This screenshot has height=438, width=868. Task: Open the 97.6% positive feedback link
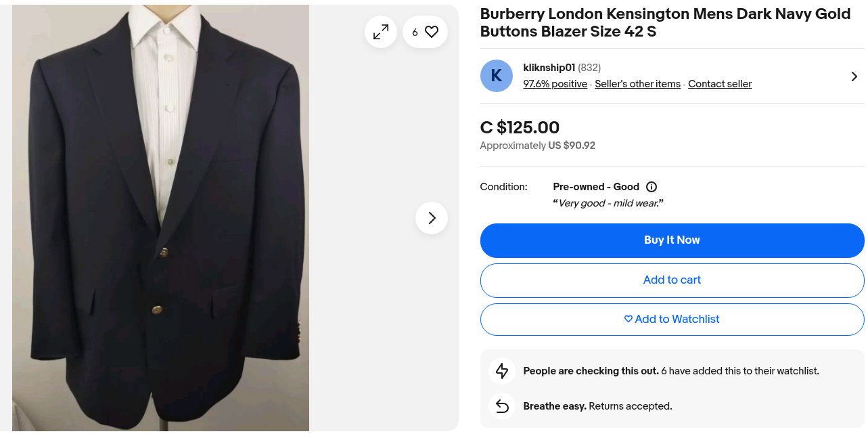pyautogui.click(x=555, y=84)
